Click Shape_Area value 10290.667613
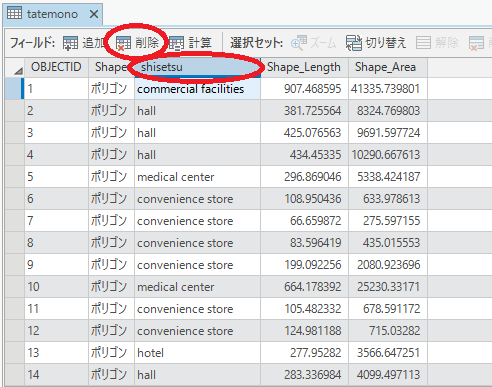 [388, 155]
